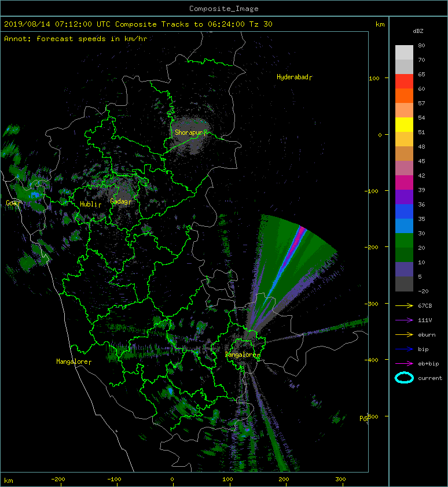Click the purple 111V arrow legend icon

pos(404,320)
